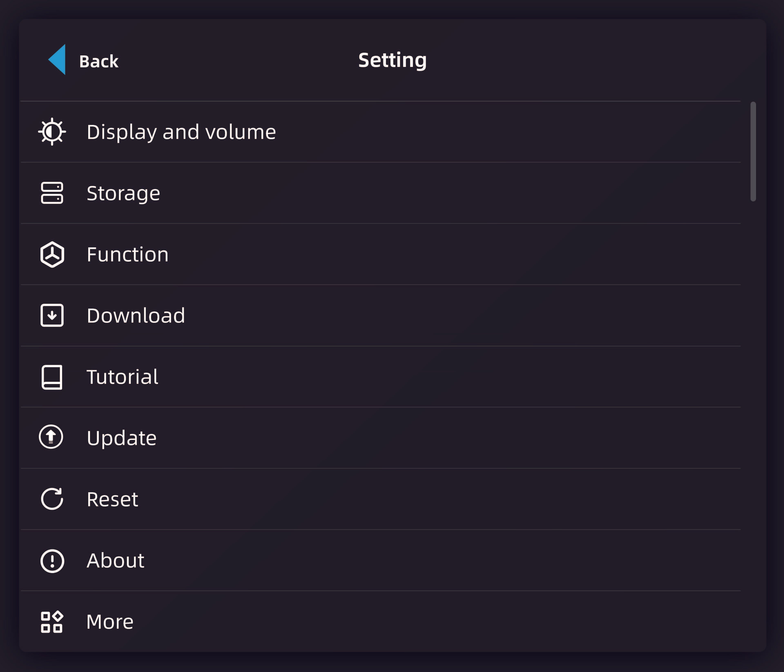Screen dimensions: 784x672
Task: Open the Tutorial entry
Action: [x=122, y=377]
